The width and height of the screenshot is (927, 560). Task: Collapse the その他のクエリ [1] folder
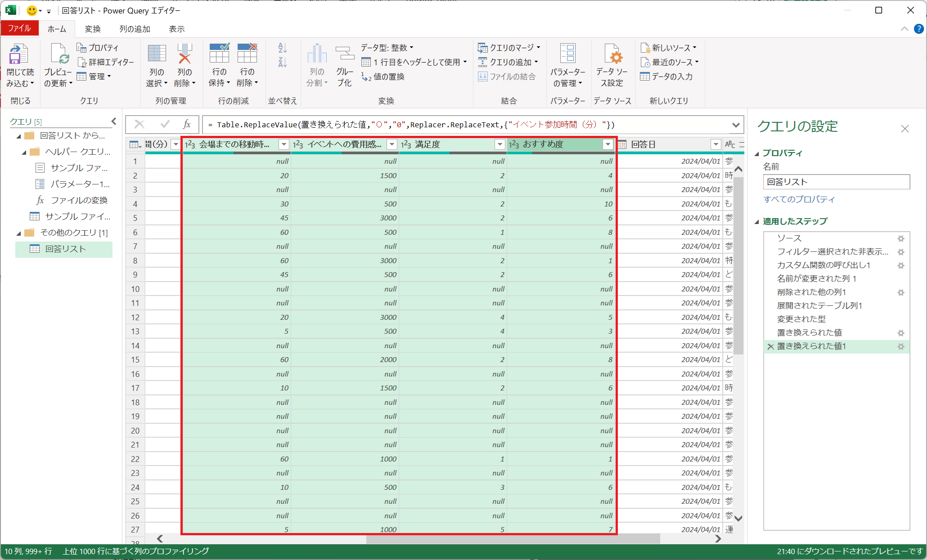18,233
